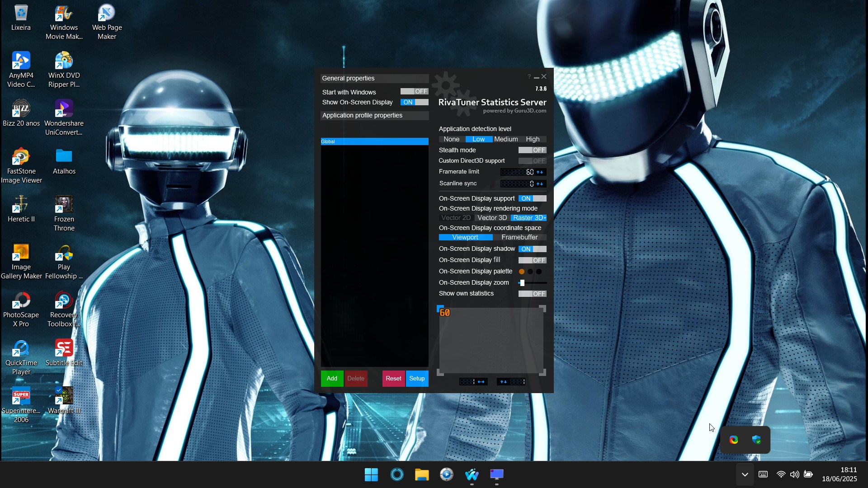Viewport: 868px width, 488px height.
Task: Open Raster 3D rendering mode dropdown
Action: coord(529,218)
